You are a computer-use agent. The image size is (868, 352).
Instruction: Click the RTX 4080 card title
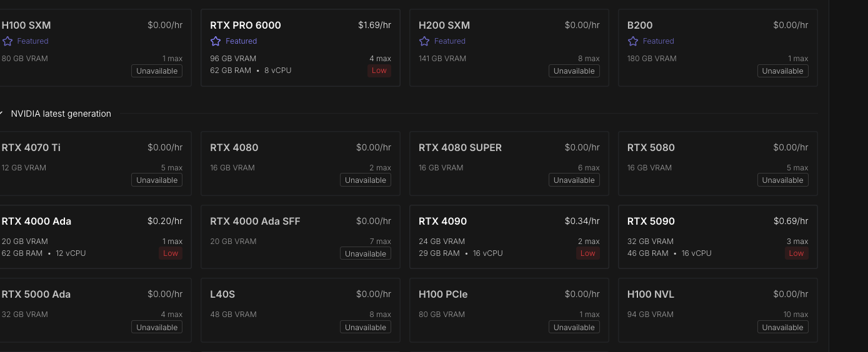coord(234,148)
